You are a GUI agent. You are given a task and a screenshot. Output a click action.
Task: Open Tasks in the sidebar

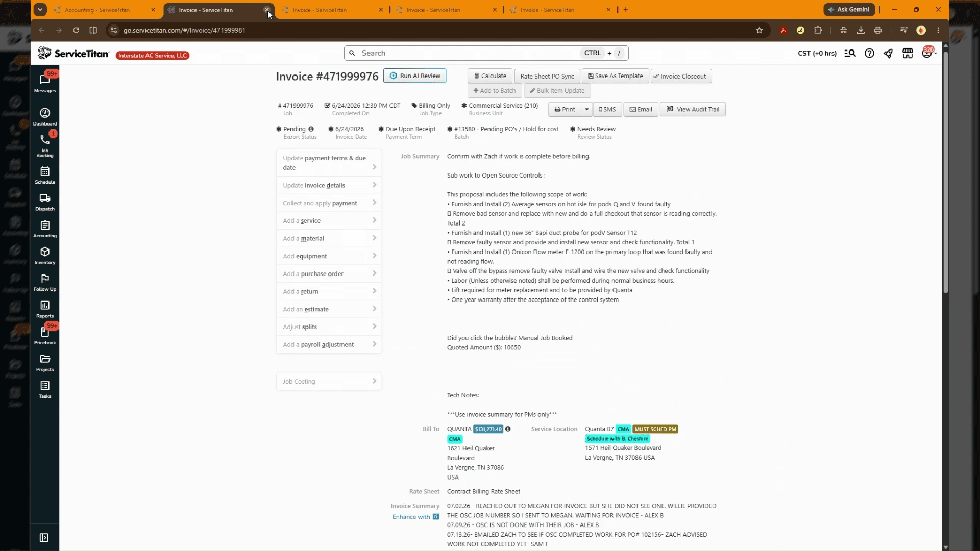point(45,389)
